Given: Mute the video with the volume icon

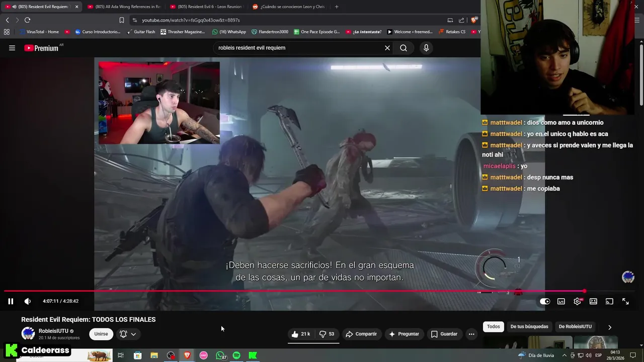Looking at the screenshot, I should point(28,301).
